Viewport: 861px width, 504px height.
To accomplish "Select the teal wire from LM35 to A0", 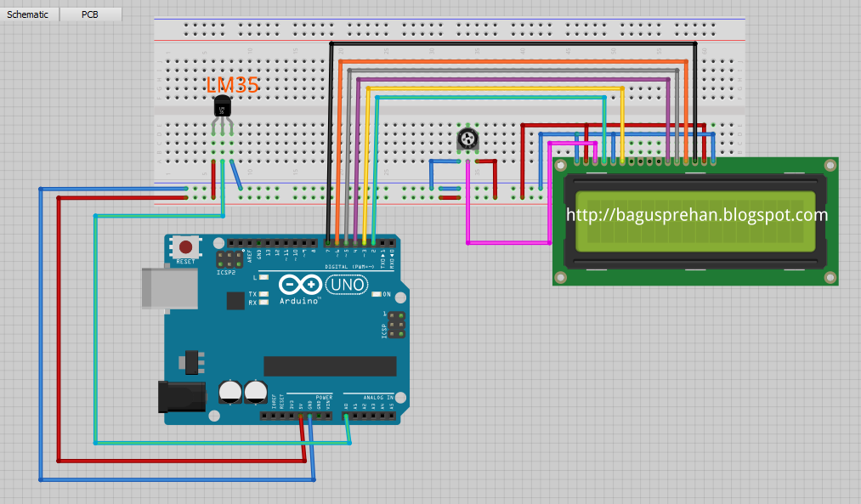I will [95, 330].
